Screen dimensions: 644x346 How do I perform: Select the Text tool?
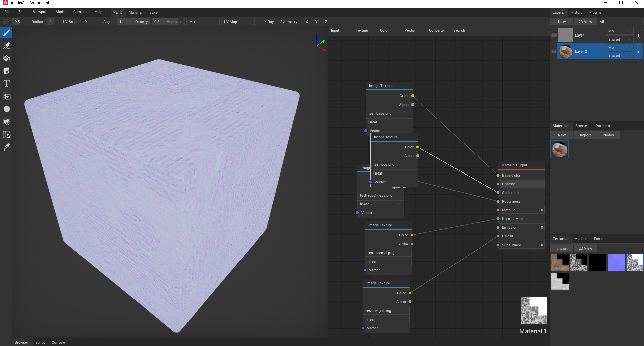(6, 83)
